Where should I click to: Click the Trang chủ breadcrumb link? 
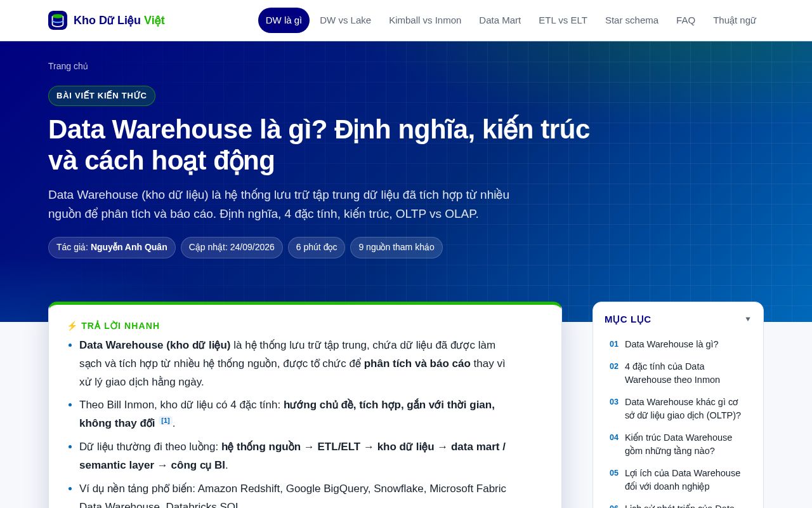pos(68,66)
